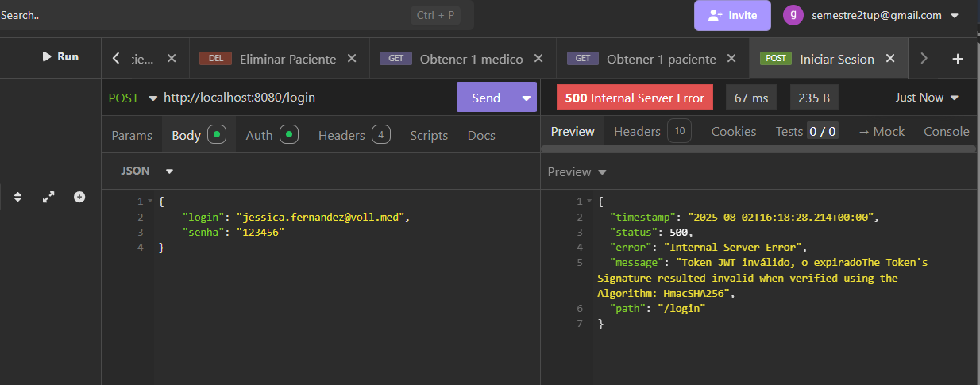The image size is (980, 385).
Task: Switch to the Obtener 1 medico tab
Action: point(471,59)
